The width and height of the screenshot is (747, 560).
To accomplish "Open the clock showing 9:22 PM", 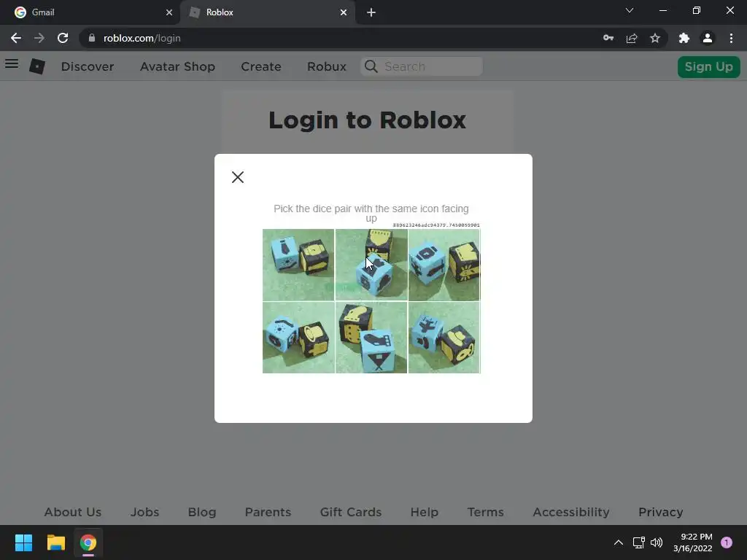I will [x=693, y=542].
